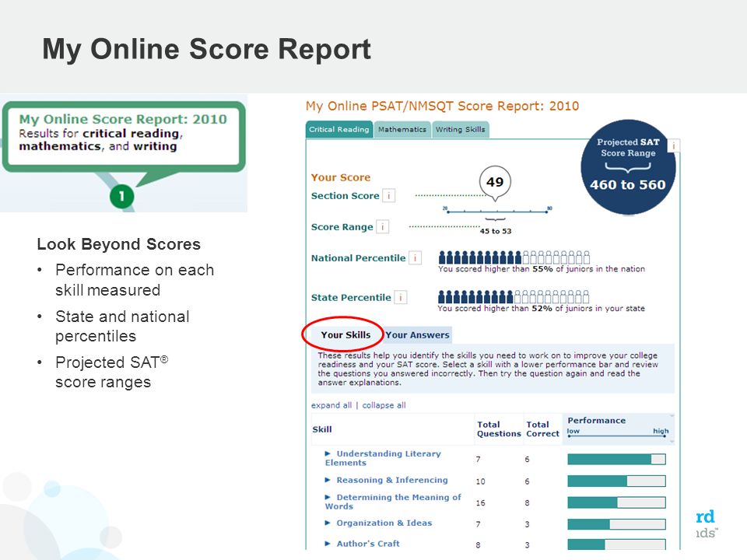Viewport: 747px width, 560px height.
Task: Click Reasoning & Inferencing performance bar
Action: coord(616,481)
